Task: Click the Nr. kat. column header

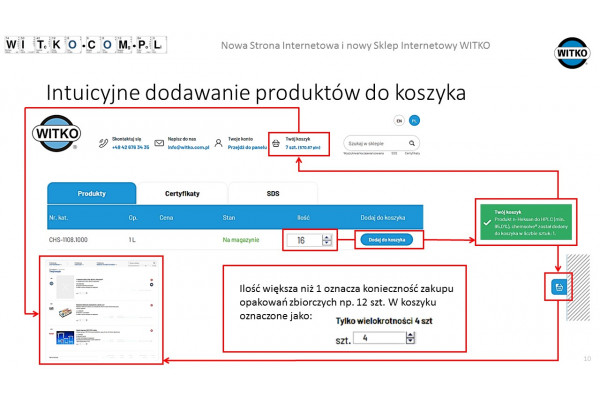Action: point(59,218)
